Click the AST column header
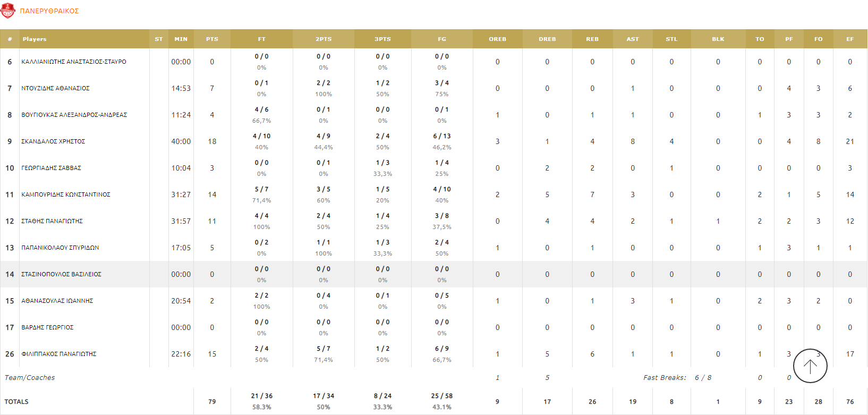 tap(632, 39)
